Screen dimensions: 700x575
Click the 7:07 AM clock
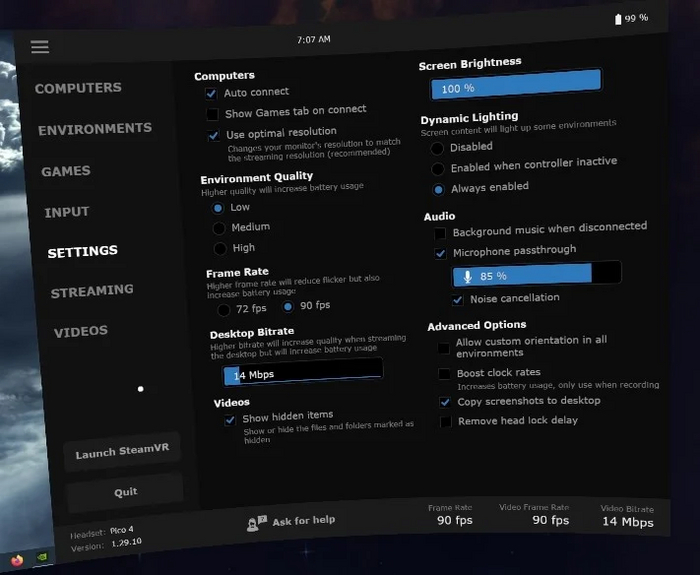(x=314, y=39)
